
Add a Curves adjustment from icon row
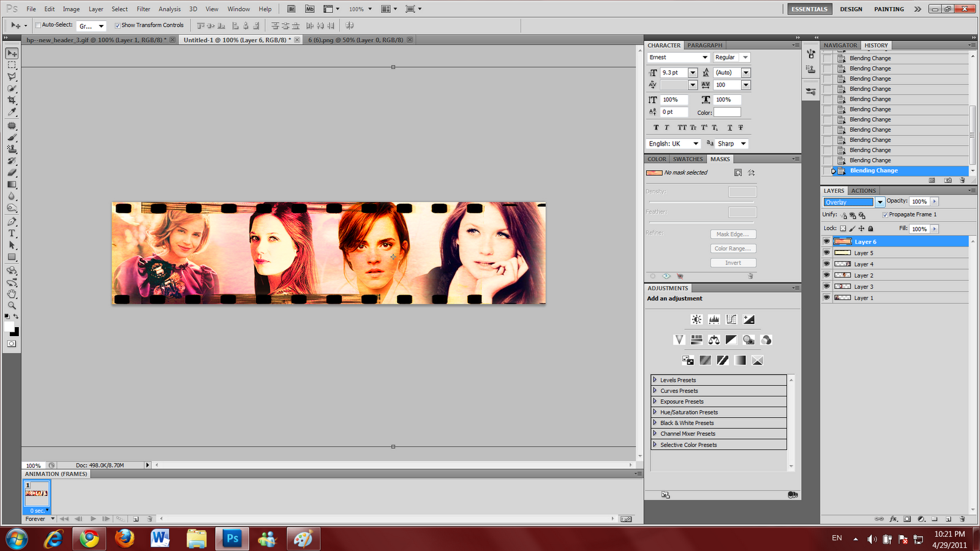731,320
